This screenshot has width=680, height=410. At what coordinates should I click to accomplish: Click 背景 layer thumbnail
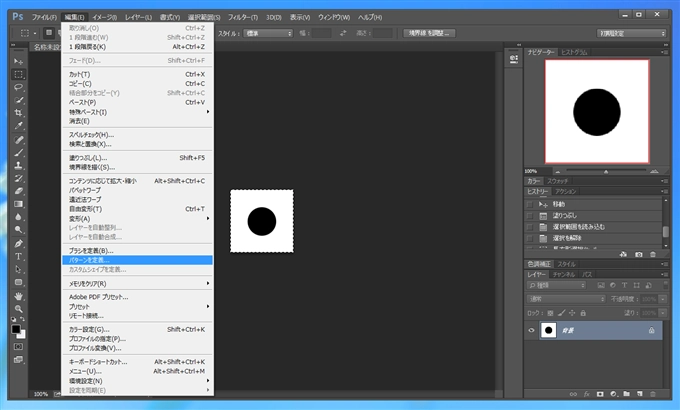pos(549,330)
